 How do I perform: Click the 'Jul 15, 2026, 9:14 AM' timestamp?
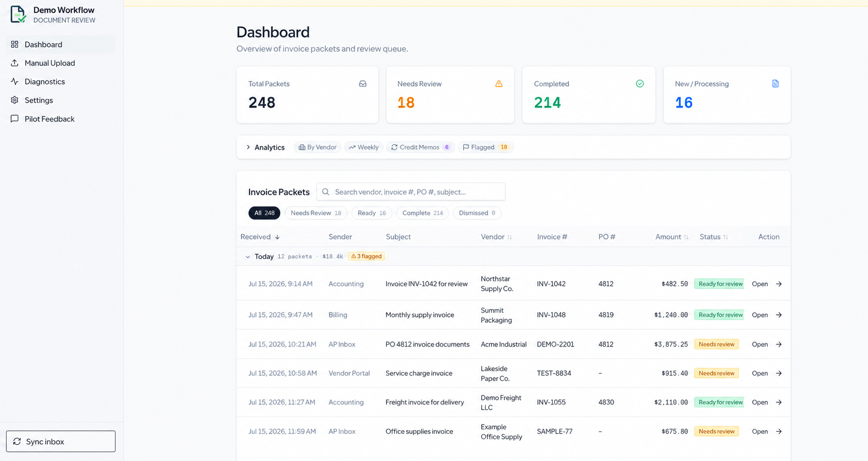(280, 284)
